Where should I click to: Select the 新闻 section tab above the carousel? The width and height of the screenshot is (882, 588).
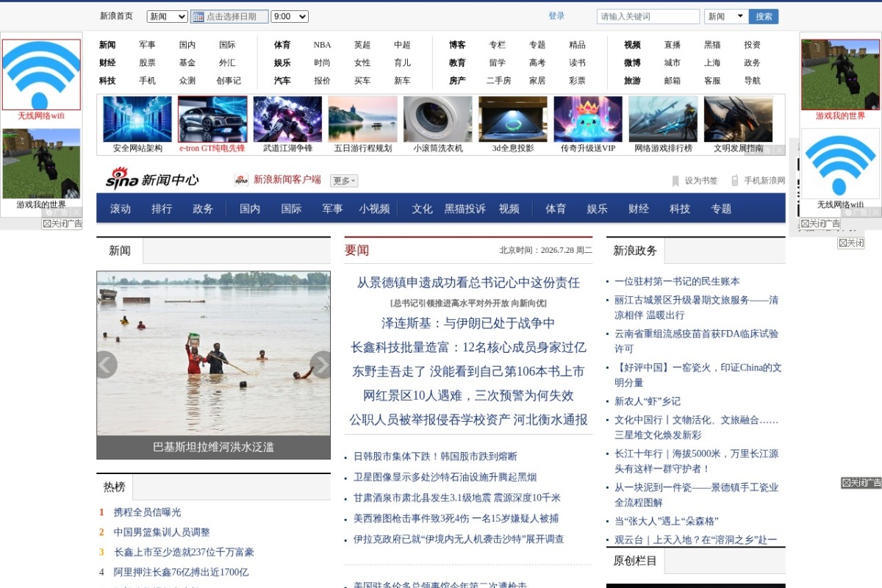[120, 251]
